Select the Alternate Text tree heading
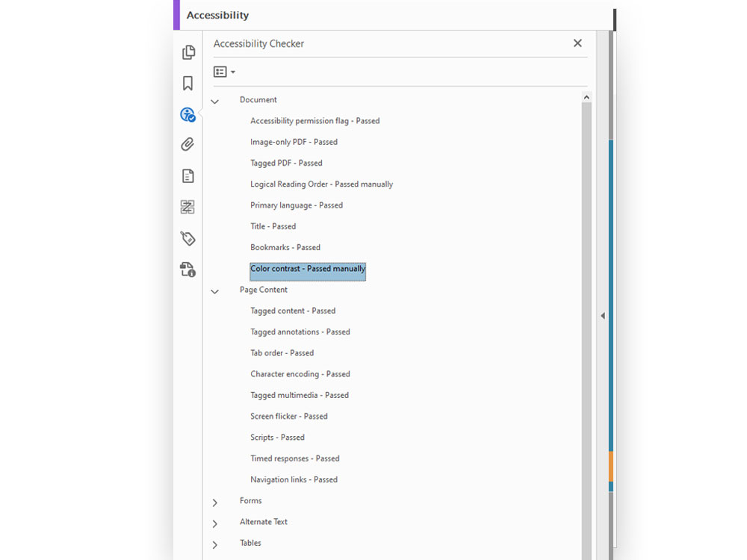 (x=264, y=521)
